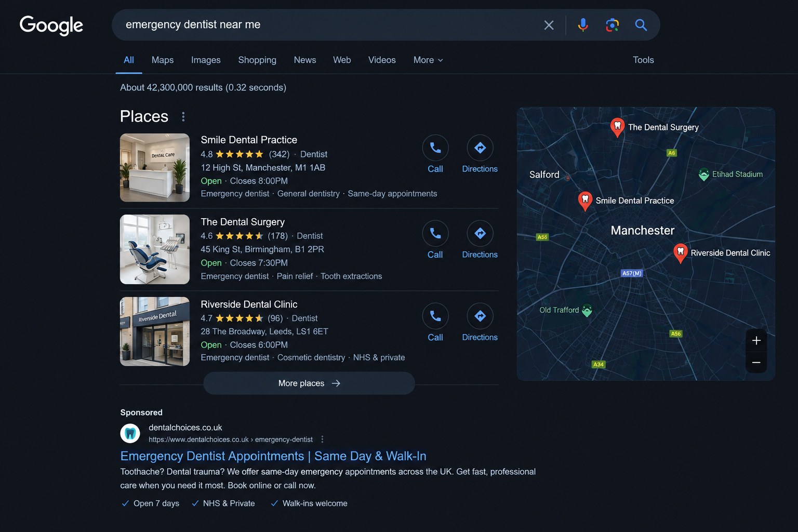Click the (178) review count
The width and height of the screenshot is (798, 532).
[x=277, y=236]
